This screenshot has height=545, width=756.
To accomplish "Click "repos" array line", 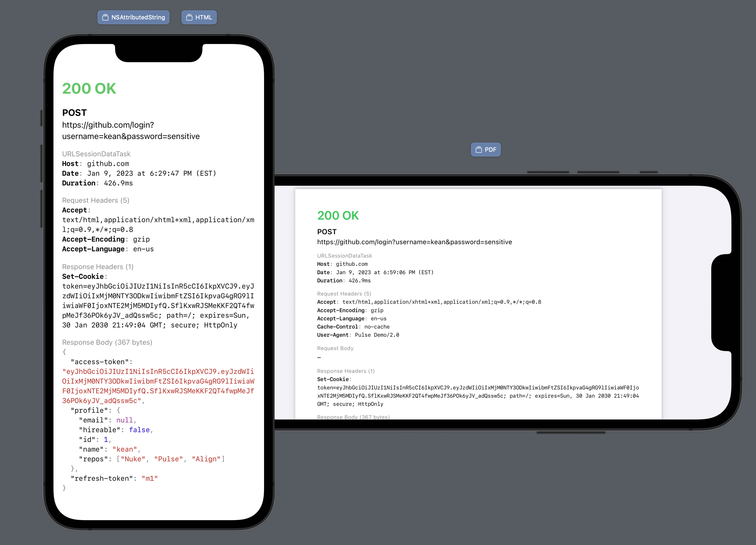I will [x=152, y=459].
